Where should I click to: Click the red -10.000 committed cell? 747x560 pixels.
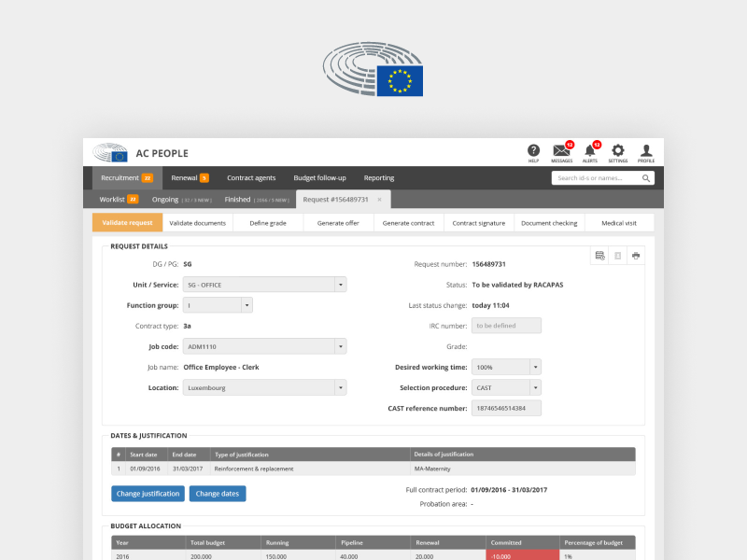click(x=523, y=555)
